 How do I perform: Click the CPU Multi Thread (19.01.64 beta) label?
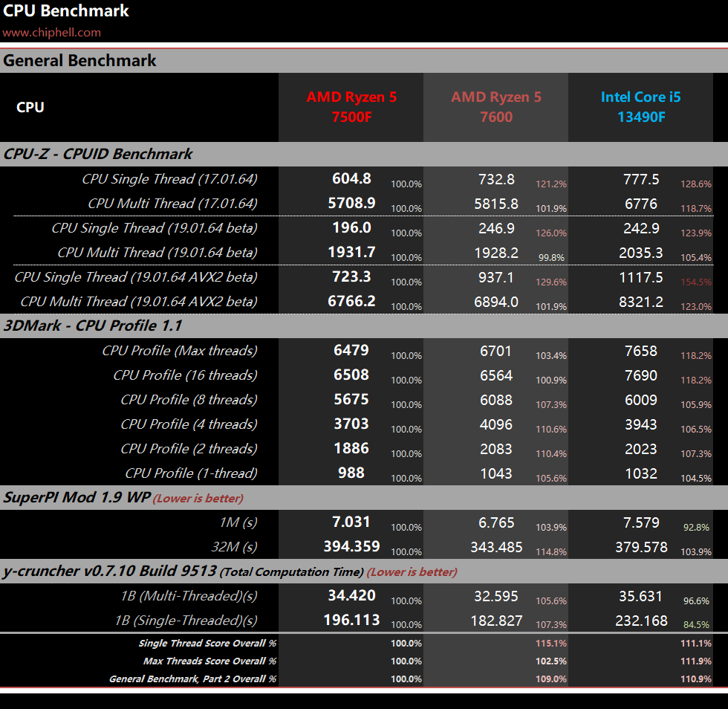[157, 253]
